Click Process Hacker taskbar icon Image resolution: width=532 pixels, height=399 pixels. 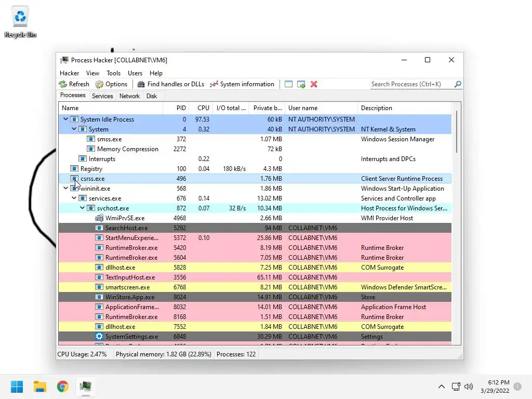click(x=86, y=387)
